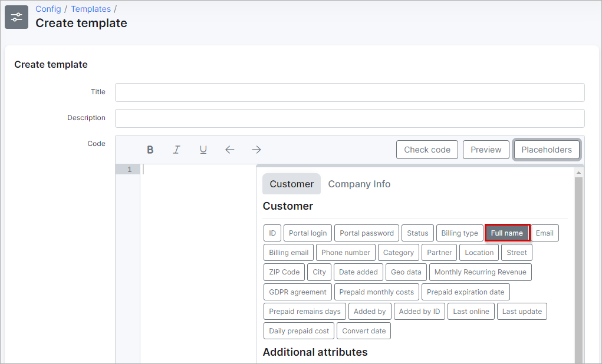The height and width of the screenshot is (364, 602).
Task: Insert the Daily prepaid cost placeholder
Action: point(298,330)
